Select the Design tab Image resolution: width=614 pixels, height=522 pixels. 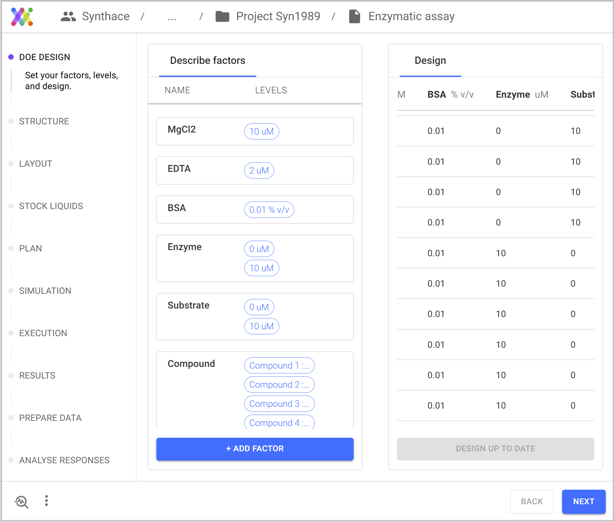[430, 61]
